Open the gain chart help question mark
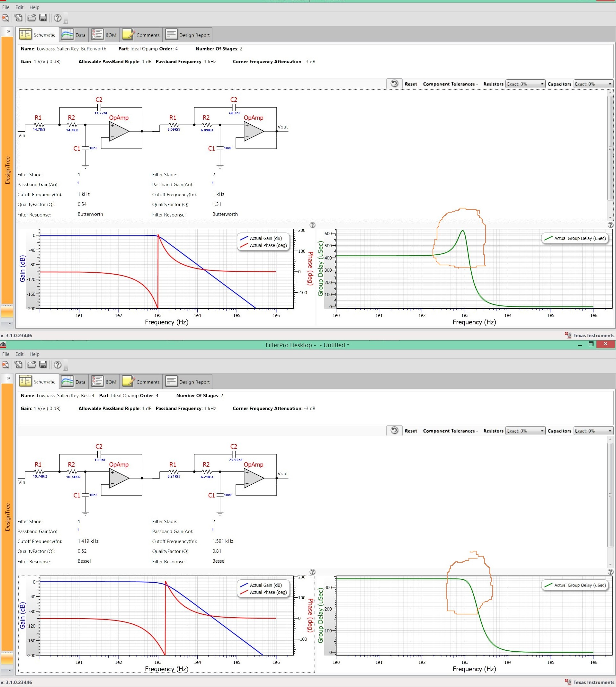Image resolution: width=616 pixels, height=687 pixels. point(312,225)
